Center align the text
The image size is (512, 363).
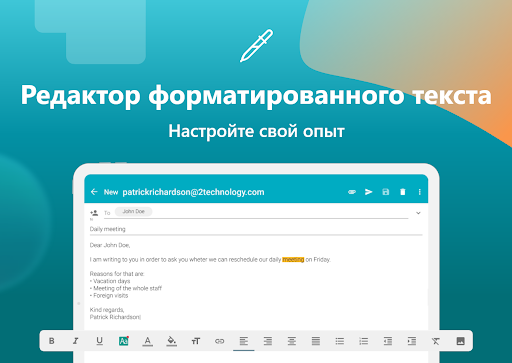(x=292, y=341)
